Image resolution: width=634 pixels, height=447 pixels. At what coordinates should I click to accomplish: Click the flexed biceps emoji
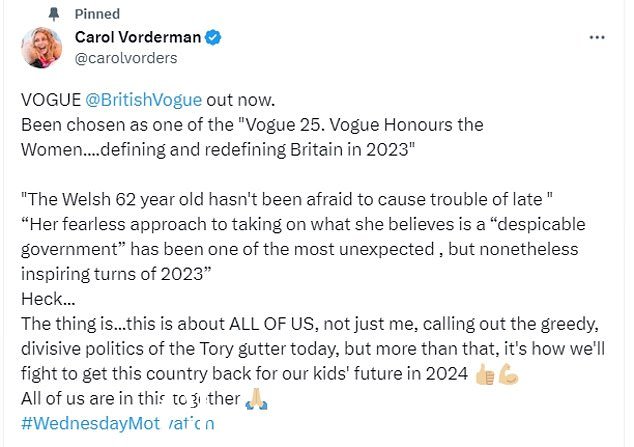pos(508,374)
